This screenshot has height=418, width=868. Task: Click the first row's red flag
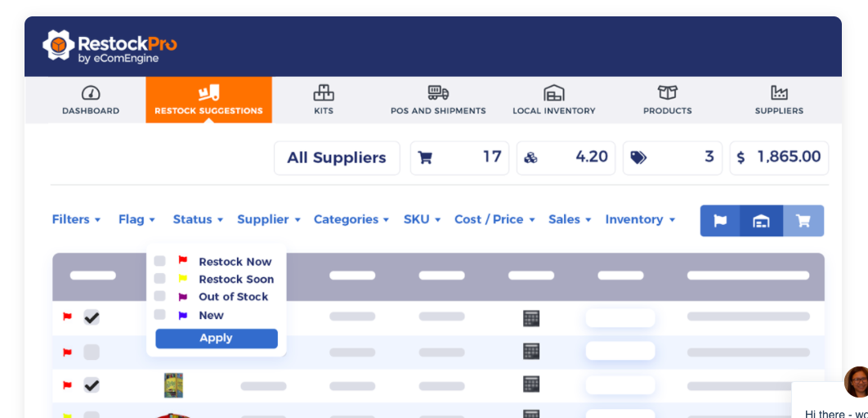click(x=67, y=317)
